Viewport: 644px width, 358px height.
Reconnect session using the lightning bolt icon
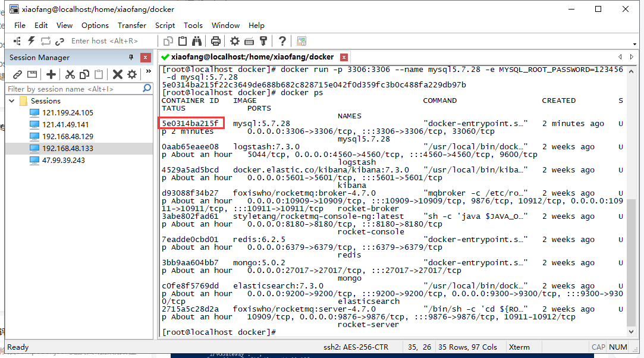(x=31, y=40)
